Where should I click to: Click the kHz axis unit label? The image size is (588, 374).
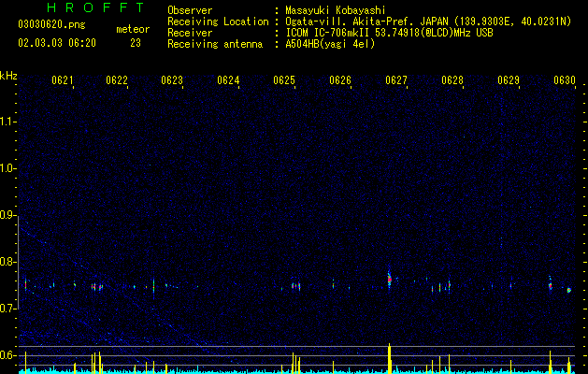8,76
